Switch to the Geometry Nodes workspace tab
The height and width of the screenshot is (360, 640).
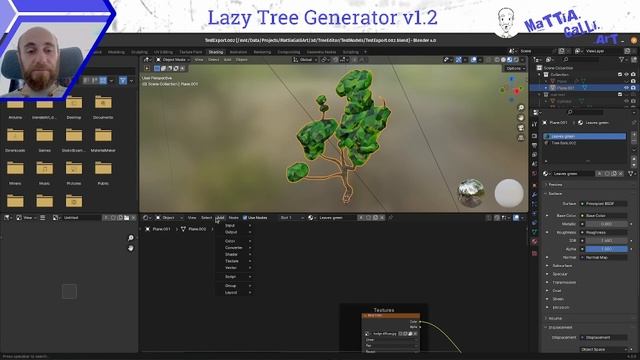coord(321,52)
